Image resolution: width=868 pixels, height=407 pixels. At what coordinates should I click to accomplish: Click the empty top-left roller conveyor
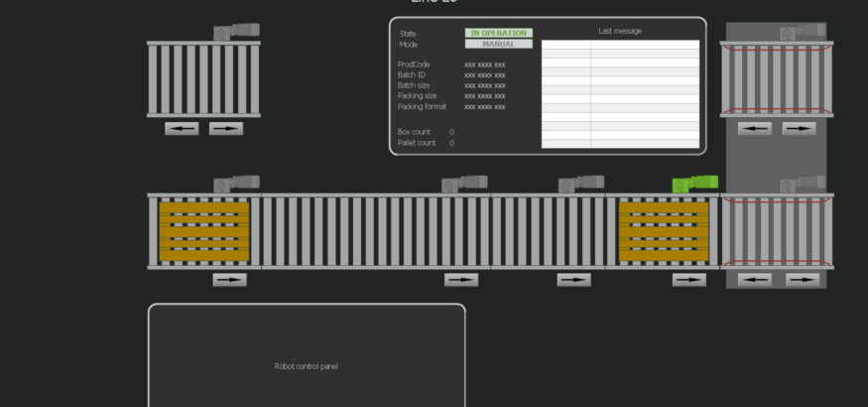pos(203,79)
